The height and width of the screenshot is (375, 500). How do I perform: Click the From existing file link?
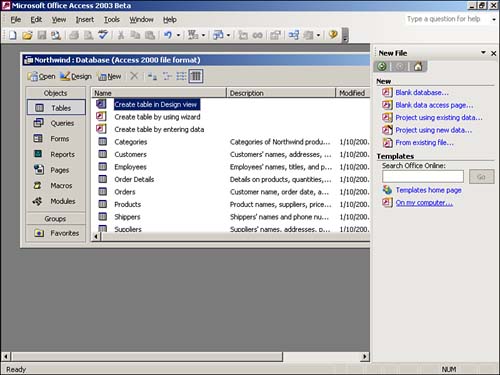coord(424,143)
